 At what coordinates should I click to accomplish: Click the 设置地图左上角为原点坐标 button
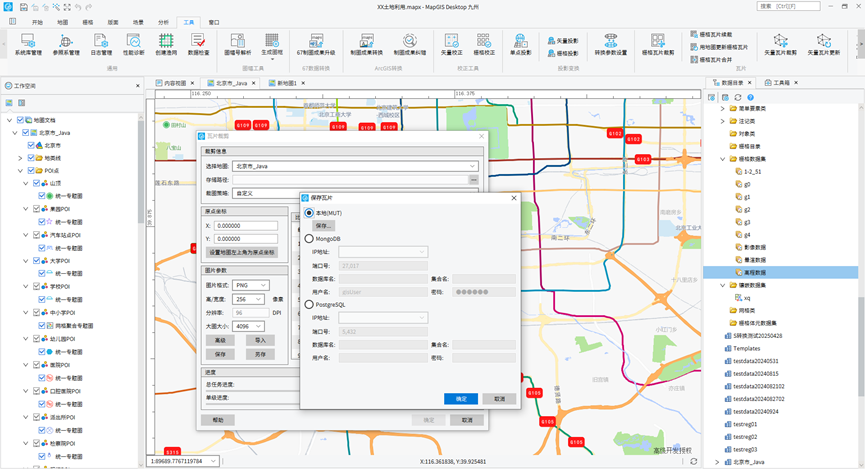point(240,253)
